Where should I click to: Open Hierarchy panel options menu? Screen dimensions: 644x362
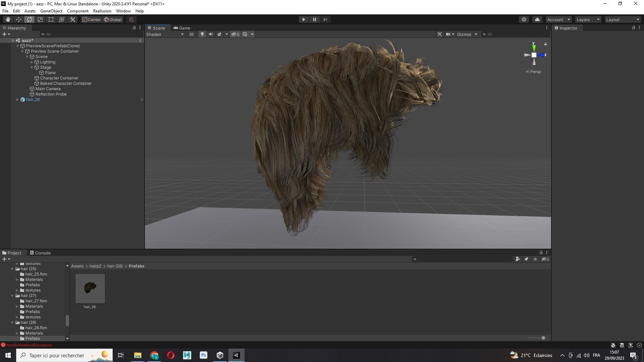click(x=140, y=28)
